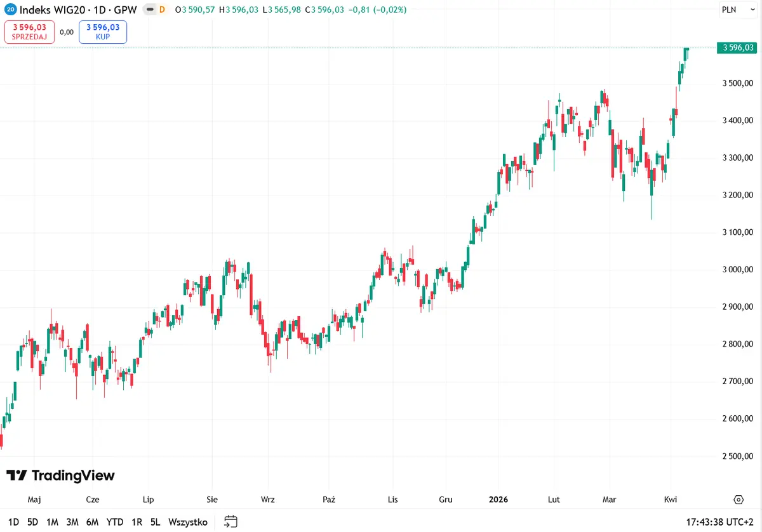Select the 5L five-year range

click(155, 522)
